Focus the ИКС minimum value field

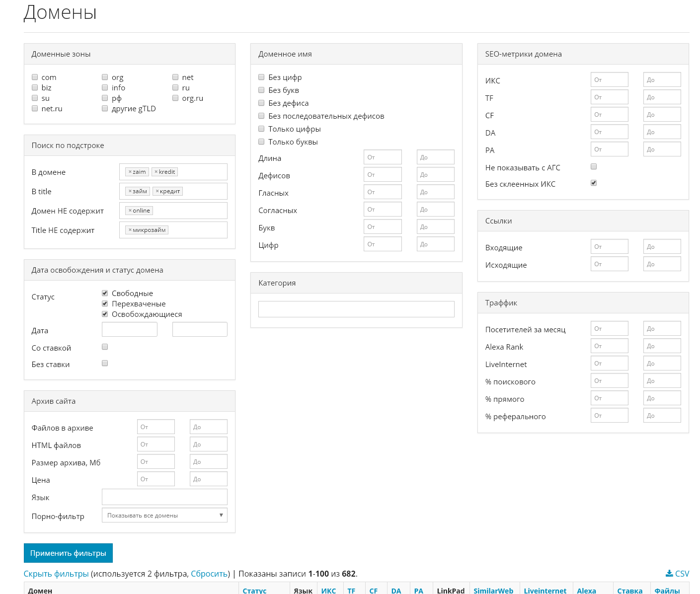(x=609, y=79)
